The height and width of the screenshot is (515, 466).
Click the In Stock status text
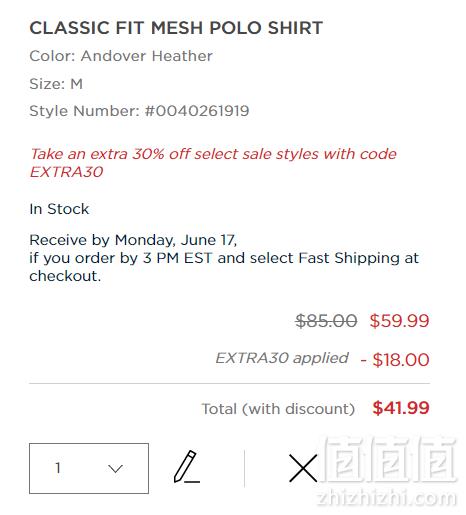(x=59, y=209)
